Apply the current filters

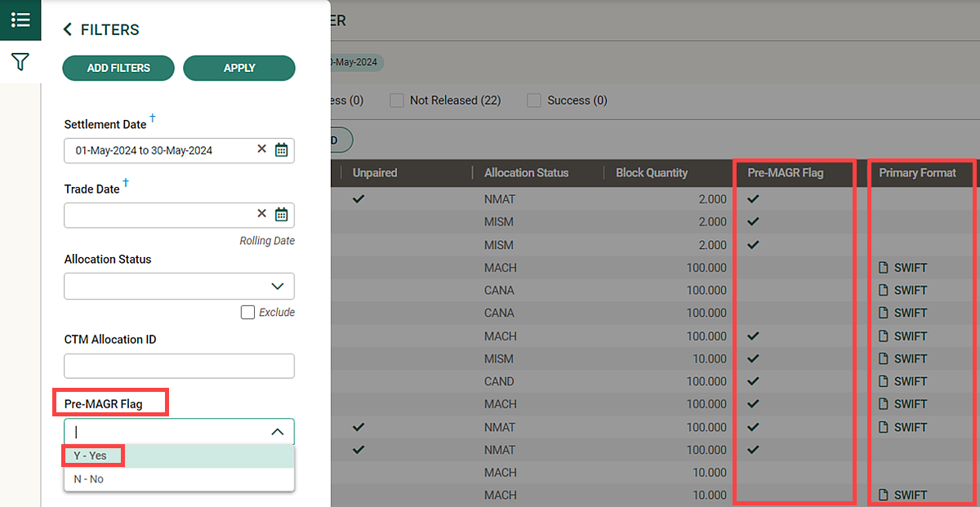coord(239,68)
